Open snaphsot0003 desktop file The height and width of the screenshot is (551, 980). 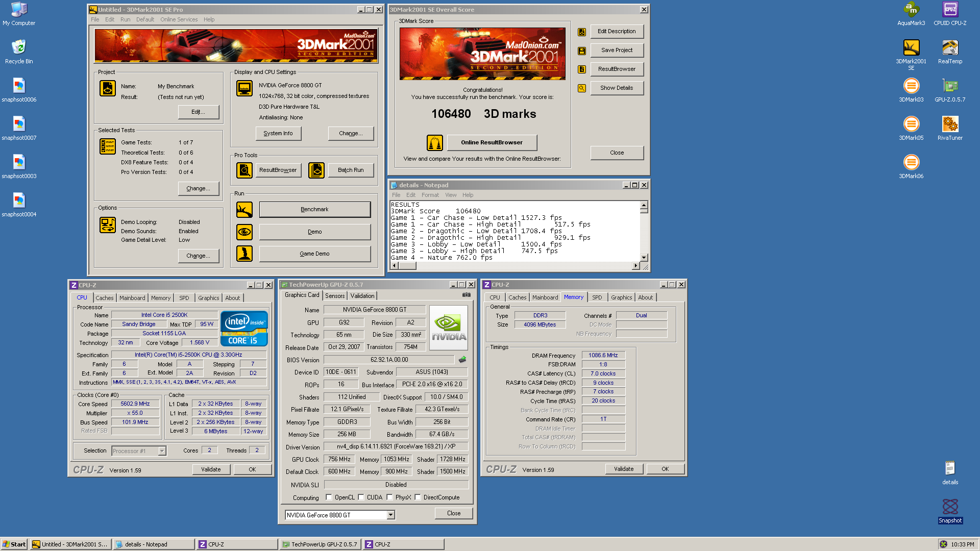pyautogui.click(x=19, y=167)
